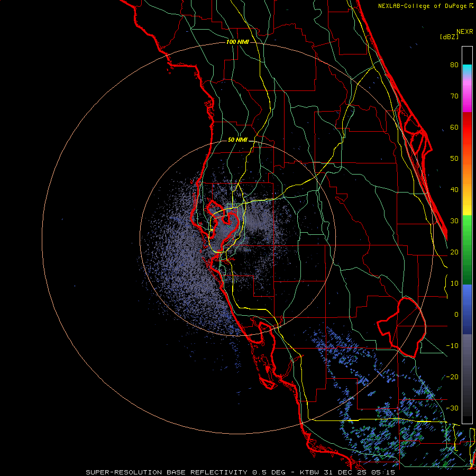The width and height of the screenshot is (476, 476).
Task: Click the 100 NMI range ring label
Action: (237, 42)
